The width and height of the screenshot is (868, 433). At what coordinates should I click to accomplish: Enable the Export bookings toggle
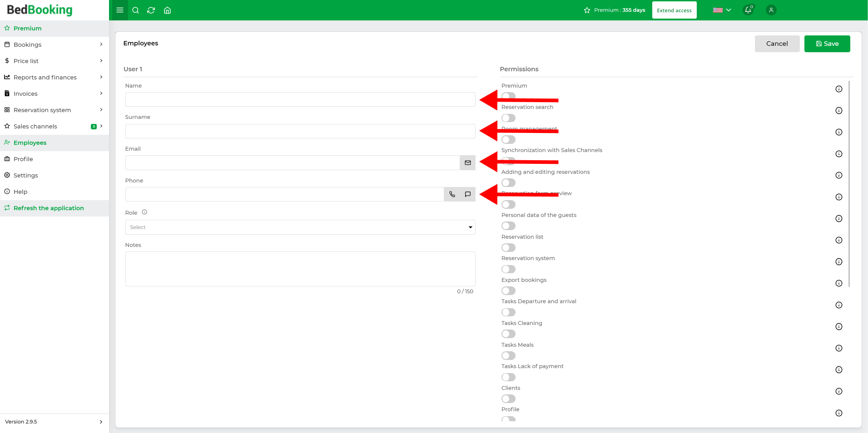point(508,291)
